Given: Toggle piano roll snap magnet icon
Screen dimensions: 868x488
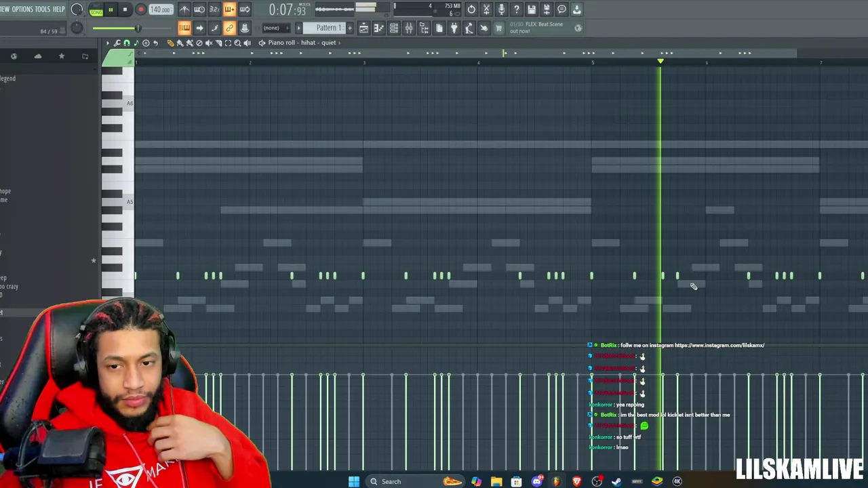Looking at the screenshot, I should pos(126,43).
